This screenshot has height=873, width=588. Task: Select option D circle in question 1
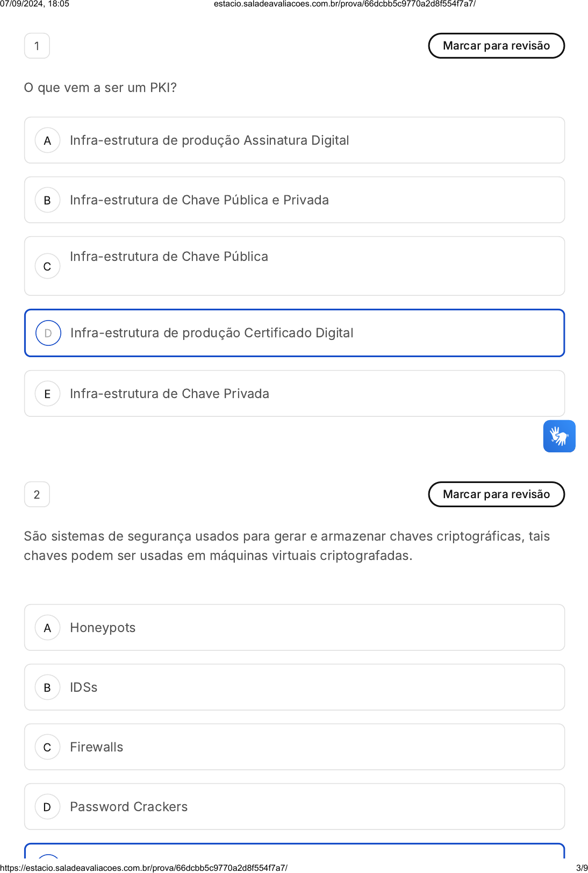click(48, 333)
